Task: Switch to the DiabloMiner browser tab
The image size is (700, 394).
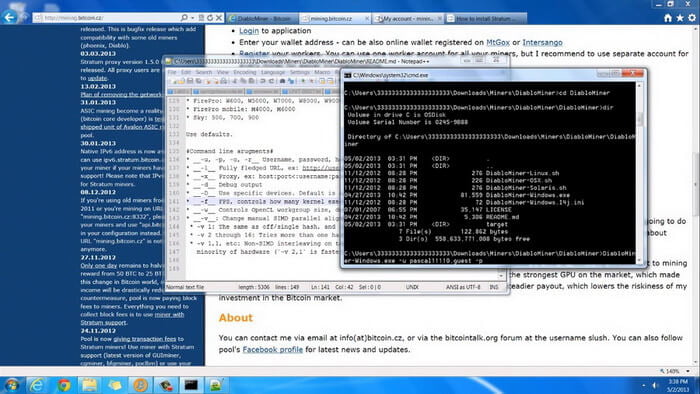Action: [262, 18]
